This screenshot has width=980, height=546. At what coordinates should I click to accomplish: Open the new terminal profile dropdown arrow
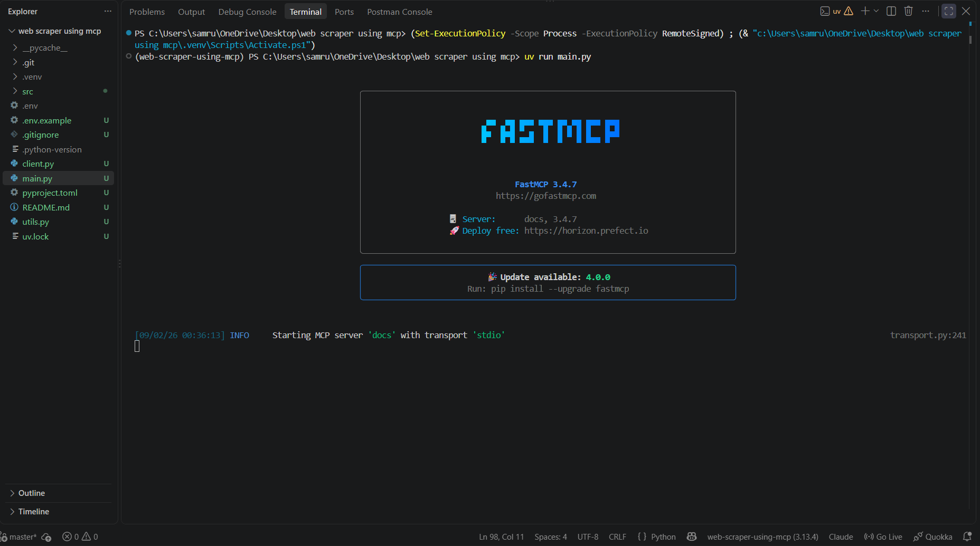[877, 11]
